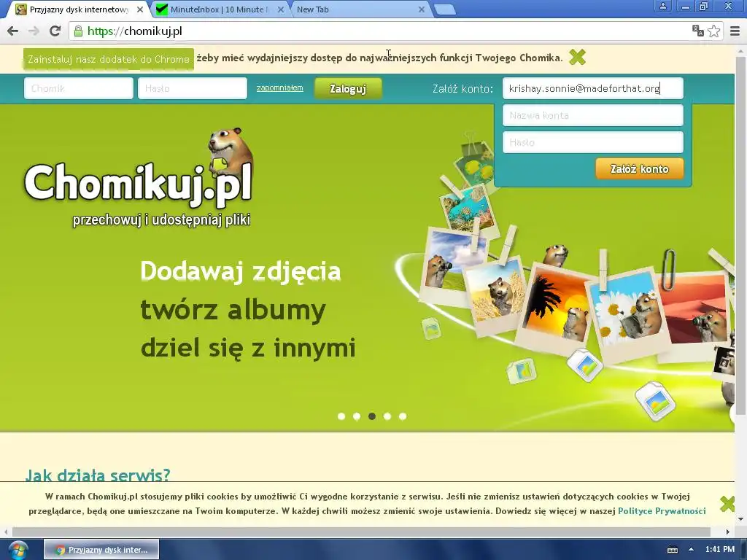Close the cookies notice
The image size is (747, 560).
[x=727, y=503]
